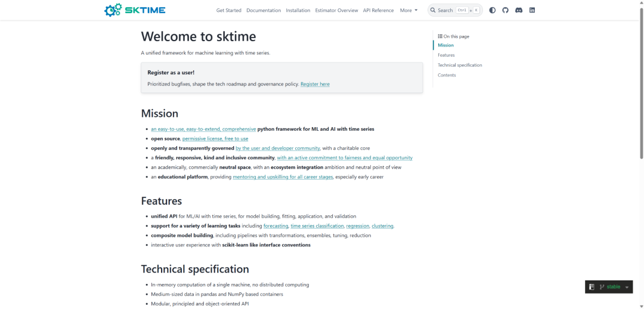Open commitment to fairness and equal opportunity link
Viewport: 644px width, 309px height.
(345, 158)
